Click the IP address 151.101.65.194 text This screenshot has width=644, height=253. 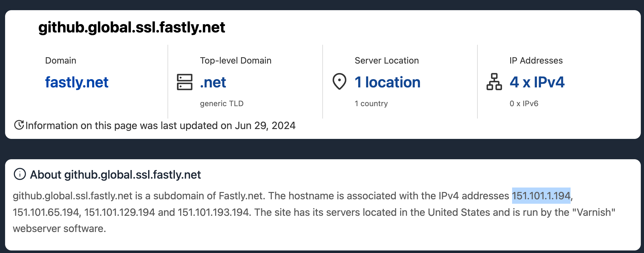[46, 212]
